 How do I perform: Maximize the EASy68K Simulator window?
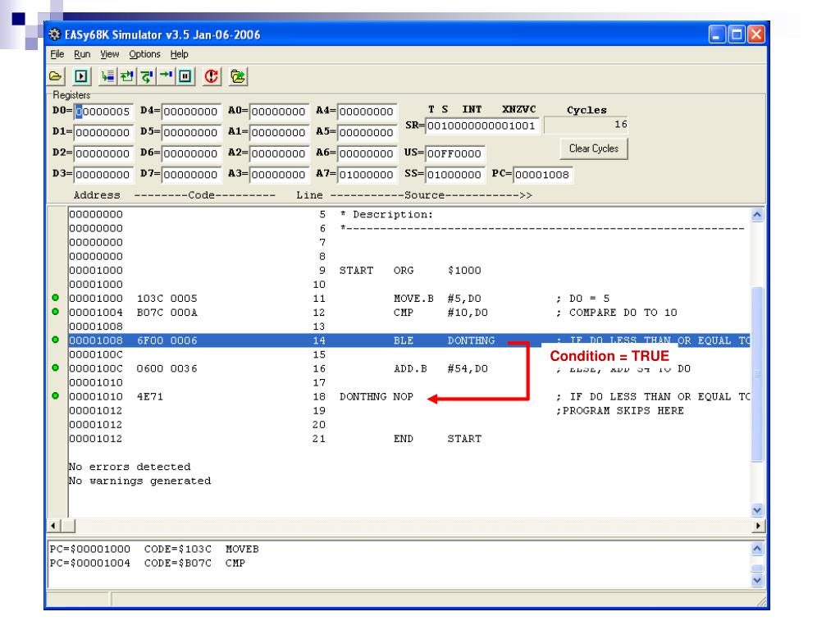tap(737, 34)
